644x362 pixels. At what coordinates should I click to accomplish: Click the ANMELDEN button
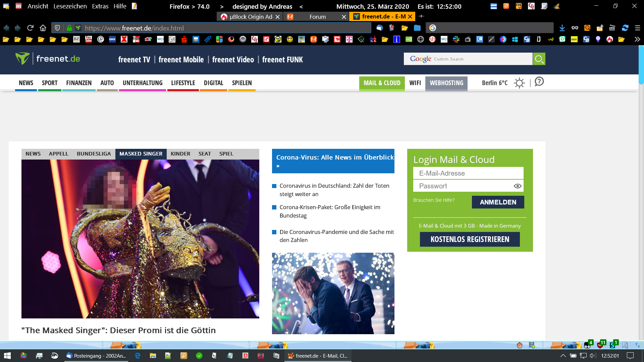coord(498,202)
